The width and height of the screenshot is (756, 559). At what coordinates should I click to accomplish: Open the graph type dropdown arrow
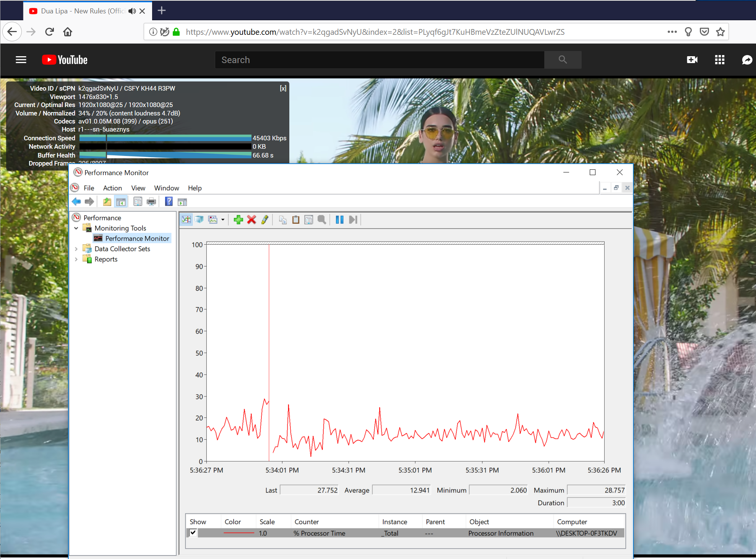tap(223, 220)
